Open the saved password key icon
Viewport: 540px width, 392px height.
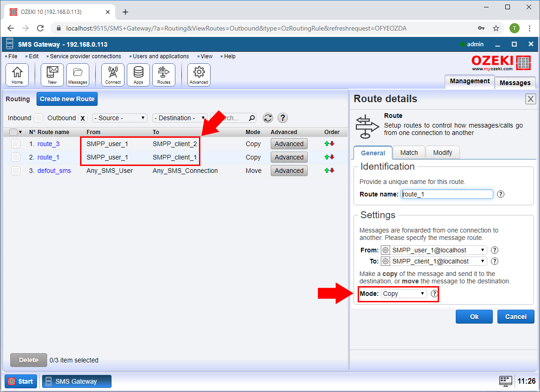(x=481, y=28)
